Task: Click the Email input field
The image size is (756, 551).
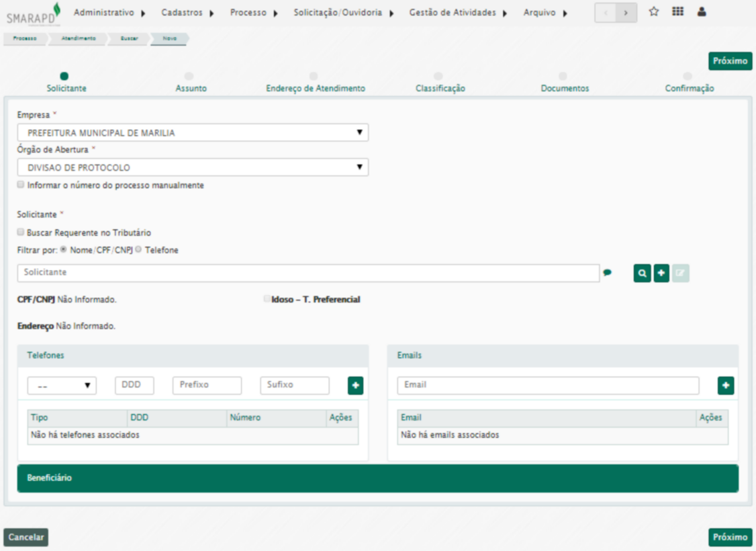Action: [x=547, y=386]
